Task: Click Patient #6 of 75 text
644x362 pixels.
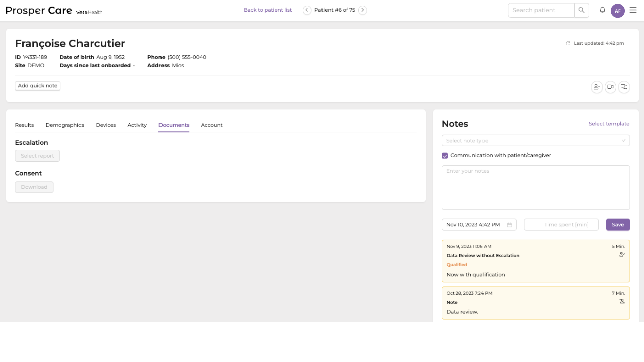Action: tap(335, 10)
